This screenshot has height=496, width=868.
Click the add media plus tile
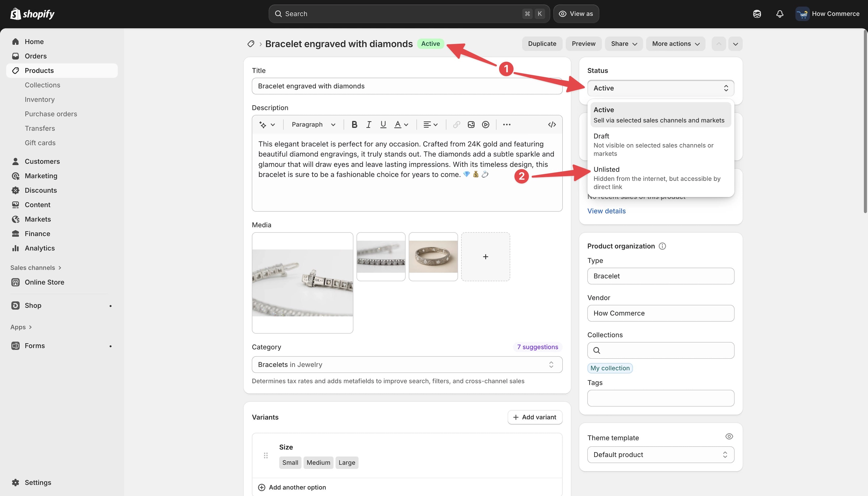[x=486, y=257]
